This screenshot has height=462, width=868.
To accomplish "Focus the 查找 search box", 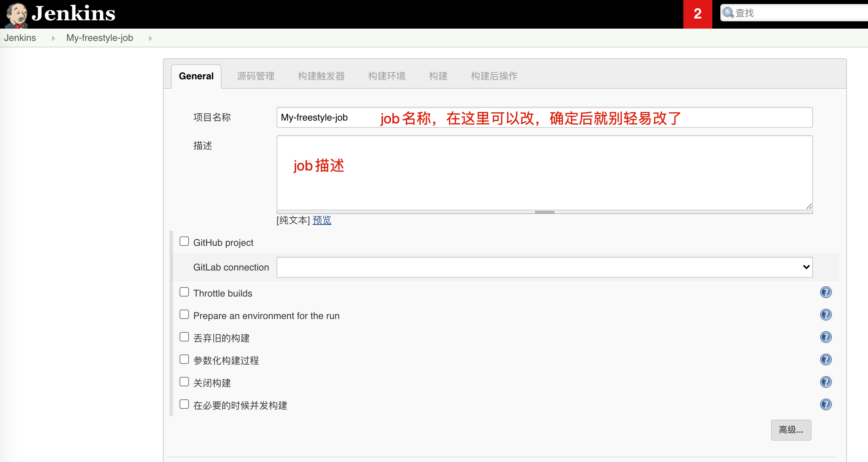I will tap(795, 13).
